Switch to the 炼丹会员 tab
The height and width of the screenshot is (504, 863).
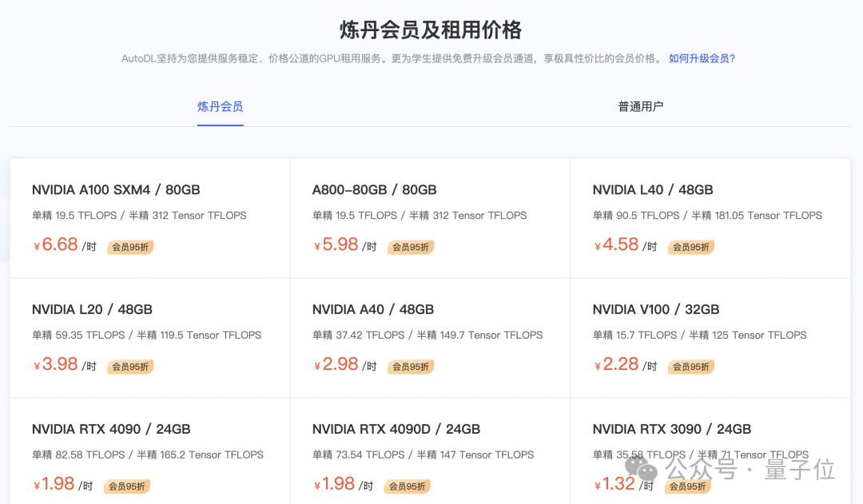221,107
